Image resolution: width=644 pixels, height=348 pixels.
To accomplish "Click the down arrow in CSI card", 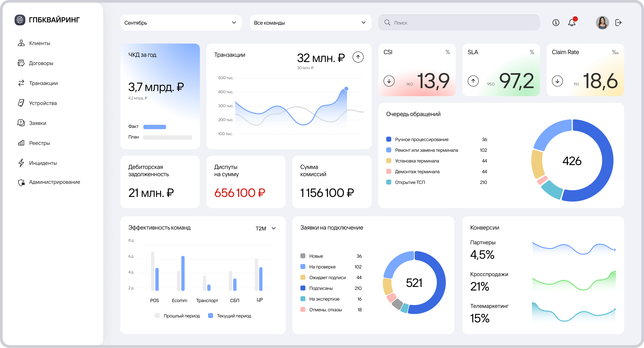I will (389, 81).
